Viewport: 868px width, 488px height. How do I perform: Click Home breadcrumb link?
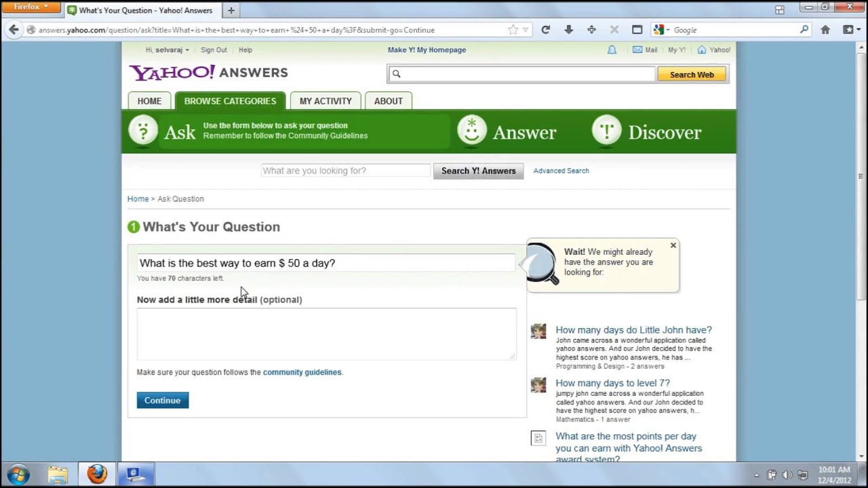[x=138, y=199]
